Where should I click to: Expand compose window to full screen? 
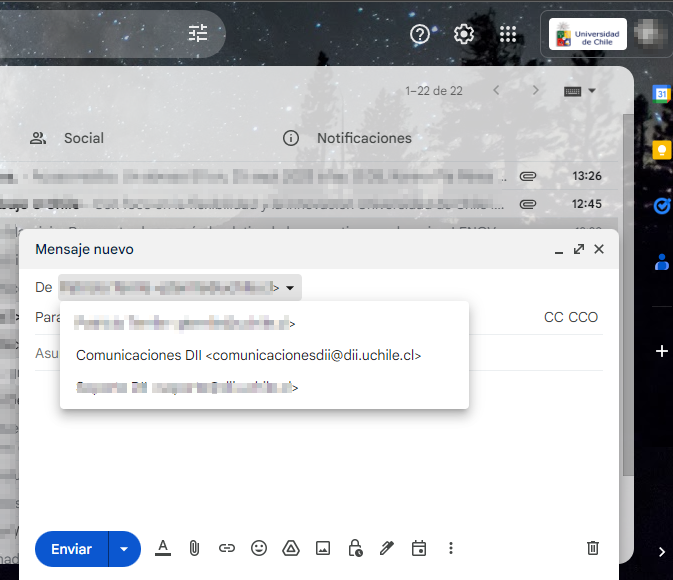pos(579,249)
